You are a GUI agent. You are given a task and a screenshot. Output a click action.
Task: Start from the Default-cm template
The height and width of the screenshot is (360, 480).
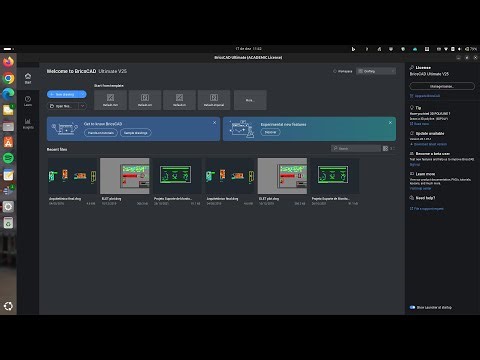coord(145,100)
